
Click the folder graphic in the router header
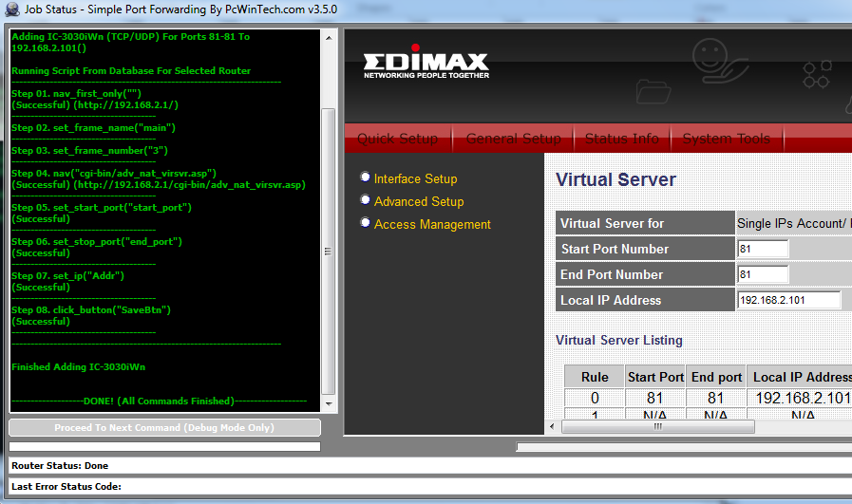(653, 91)
